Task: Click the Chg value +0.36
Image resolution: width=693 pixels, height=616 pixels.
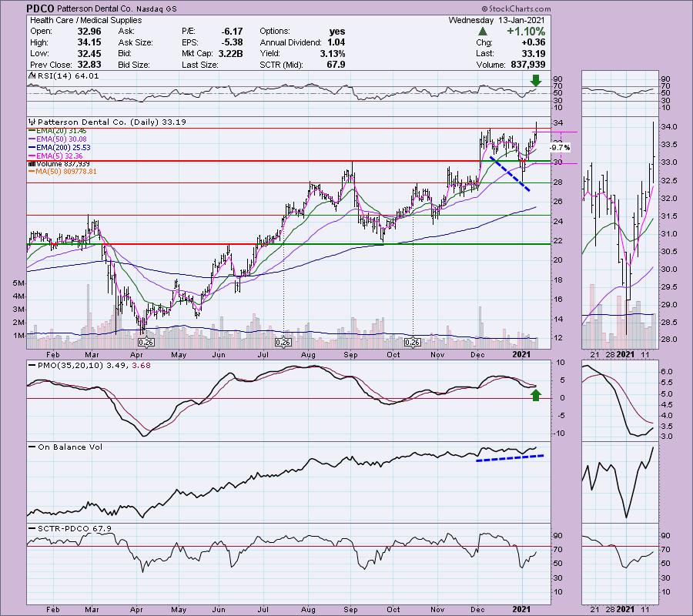Action: point(534,42)
